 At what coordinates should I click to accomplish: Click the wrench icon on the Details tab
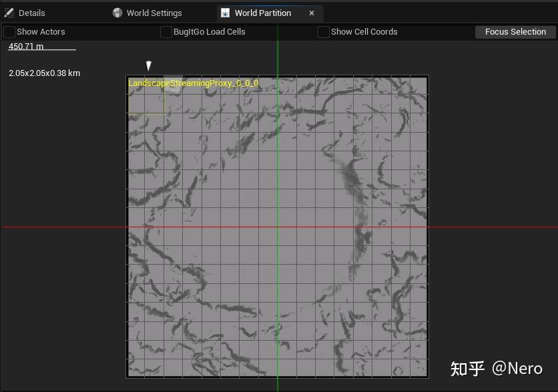click(10, 13)
